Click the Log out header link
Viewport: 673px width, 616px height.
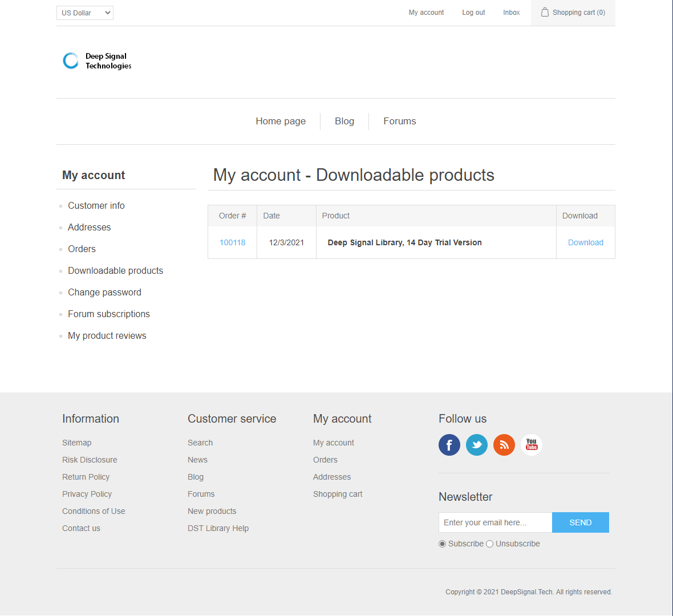(x=473, y=13)
